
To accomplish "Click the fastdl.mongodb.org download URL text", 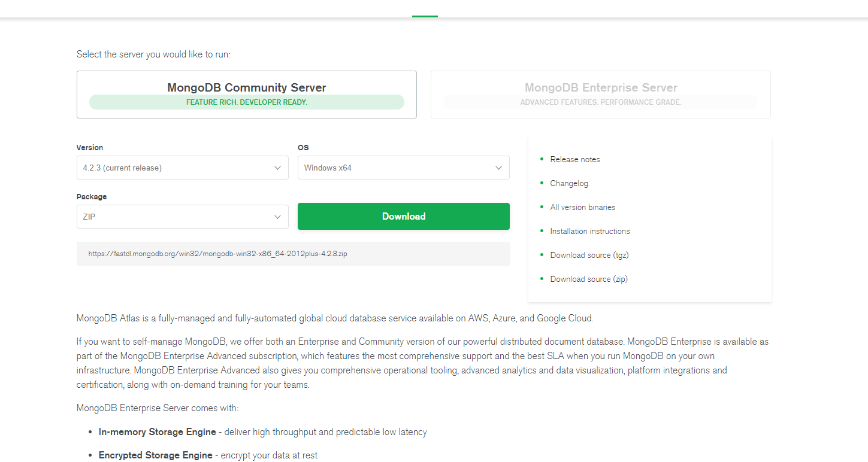I will click(x=218, y=254).
